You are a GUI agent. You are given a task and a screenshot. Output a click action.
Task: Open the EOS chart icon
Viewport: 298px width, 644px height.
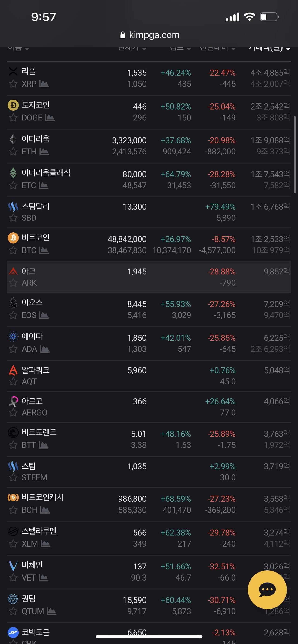[44, 315]
